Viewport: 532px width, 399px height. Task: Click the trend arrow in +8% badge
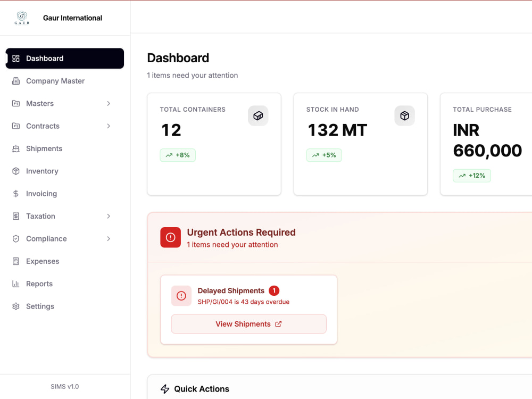169,155
